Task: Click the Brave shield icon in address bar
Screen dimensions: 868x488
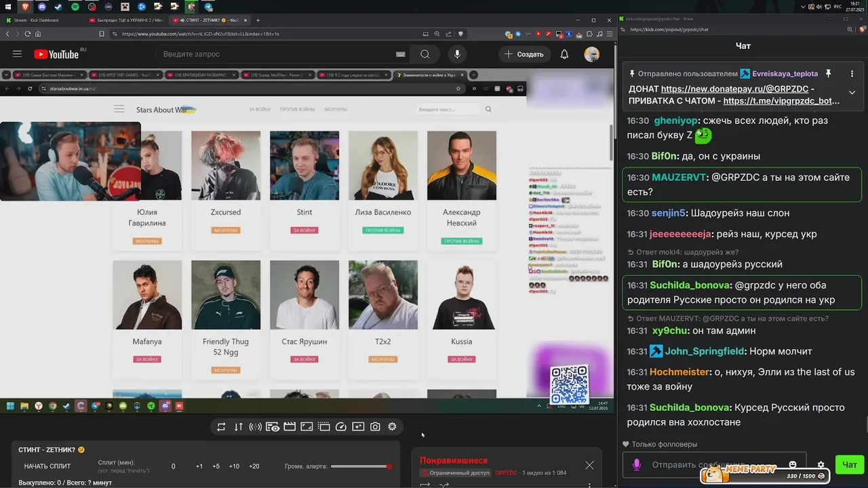Action: [460, 34]
